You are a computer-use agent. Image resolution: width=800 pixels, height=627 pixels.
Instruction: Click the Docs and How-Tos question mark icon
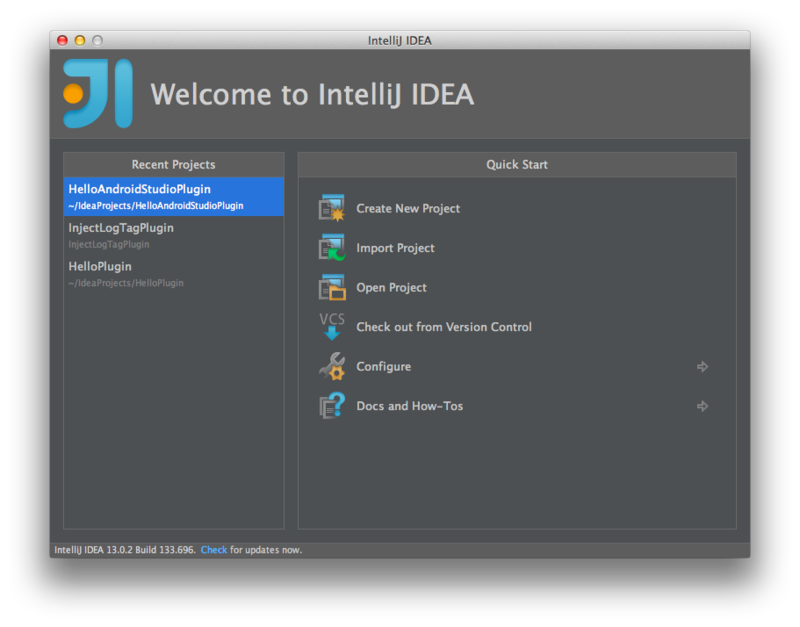(332, 406)
